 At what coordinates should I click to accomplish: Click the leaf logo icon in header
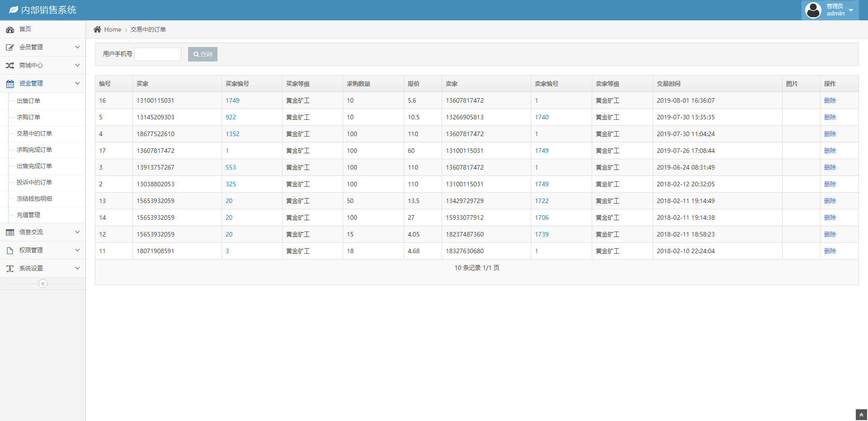(14, 10)
